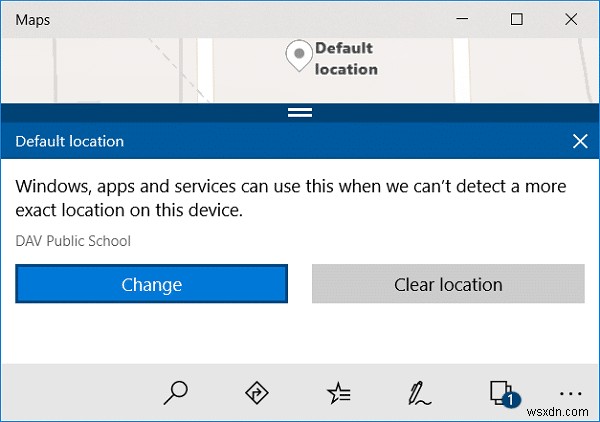The image size is (600, 422).
Task: Open the Search magnifier in bottom toolbar
Action: pyautogui.click(x=175, y=393)
